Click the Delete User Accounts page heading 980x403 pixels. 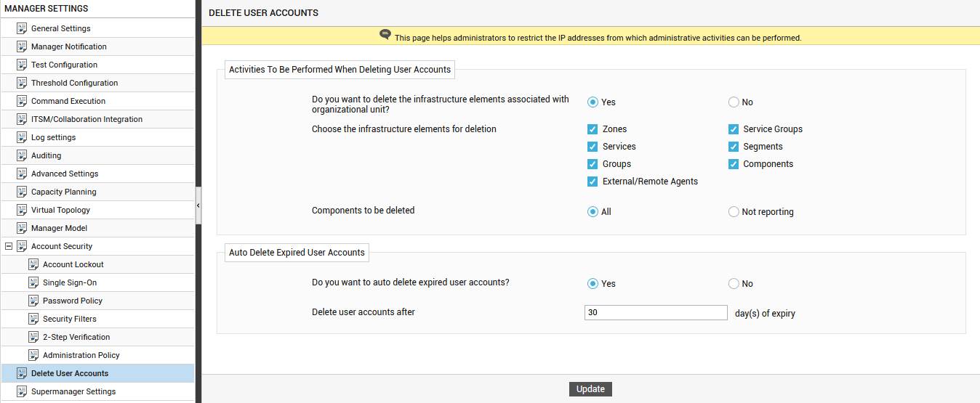pyautogui.click(x=263, y=13)
